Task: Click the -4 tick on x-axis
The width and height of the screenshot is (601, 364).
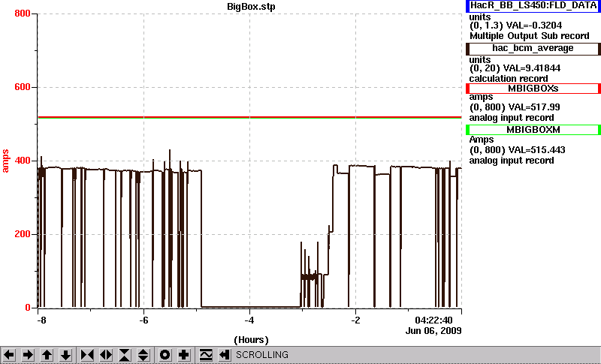Action: tap(249, 320)
